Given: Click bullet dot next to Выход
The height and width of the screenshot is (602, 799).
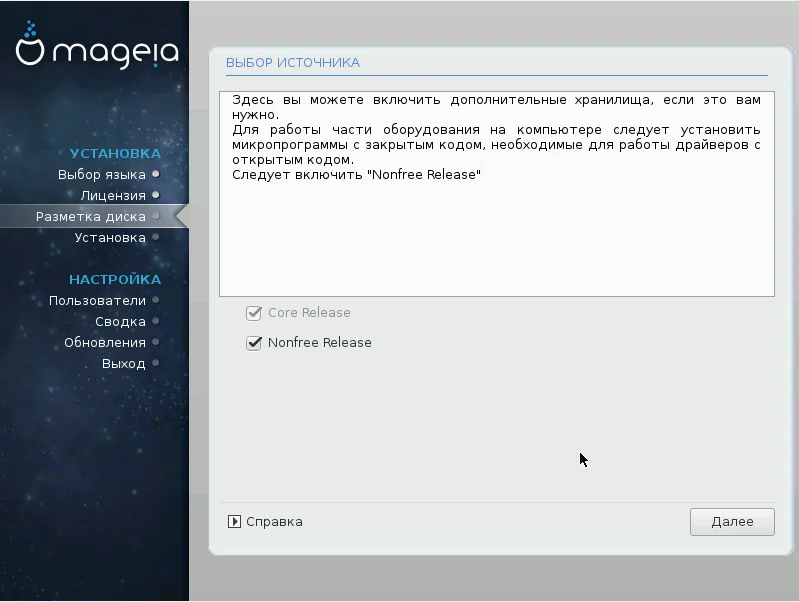Looking at the screenshot, I should [x=156, y=363].
